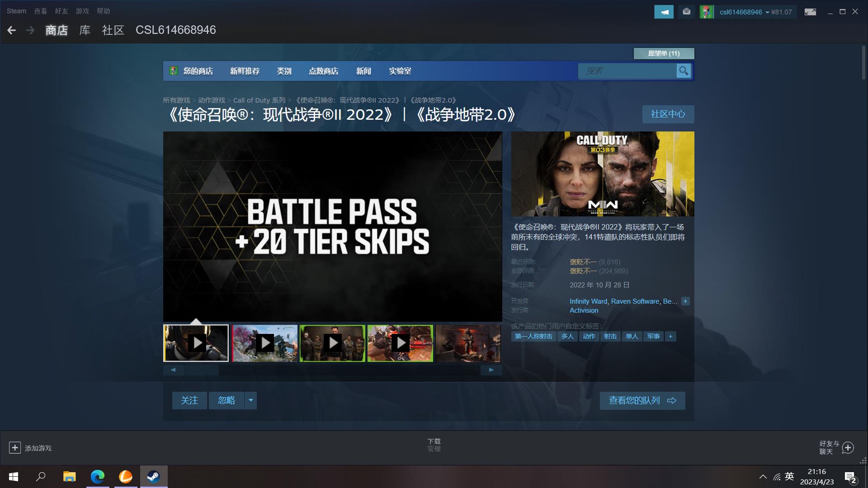Viewport: 868px width, 488px height.
Task: Click the 关注 follow button
Action: tap(189, 400)
